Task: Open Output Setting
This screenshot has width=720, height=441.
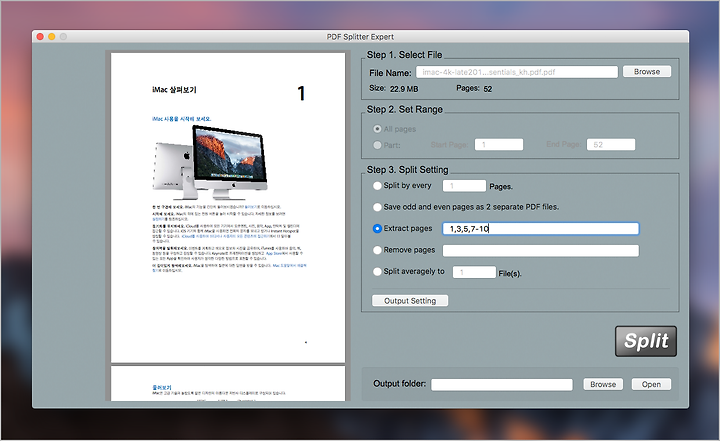Action: [x=410, y=301]
